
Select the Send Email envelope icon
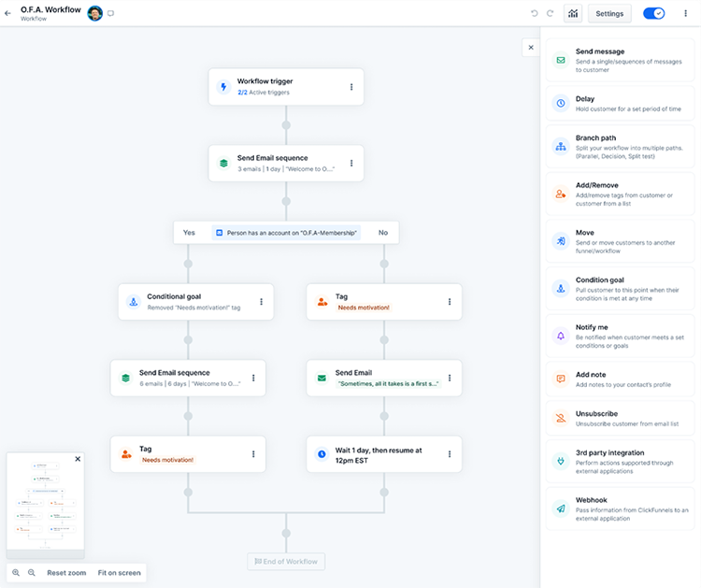point(322,378)
